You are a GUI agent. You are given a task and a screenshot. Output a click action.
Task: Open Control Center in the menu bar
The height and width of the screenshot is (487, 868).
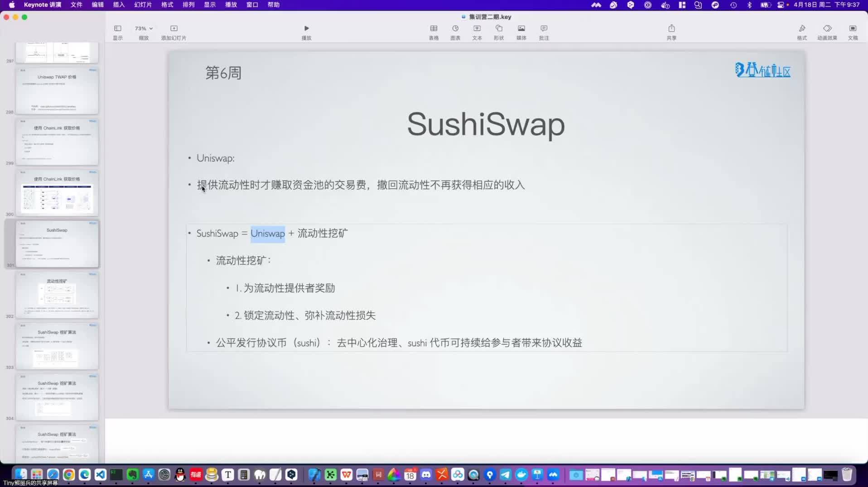tap(781, 5)
